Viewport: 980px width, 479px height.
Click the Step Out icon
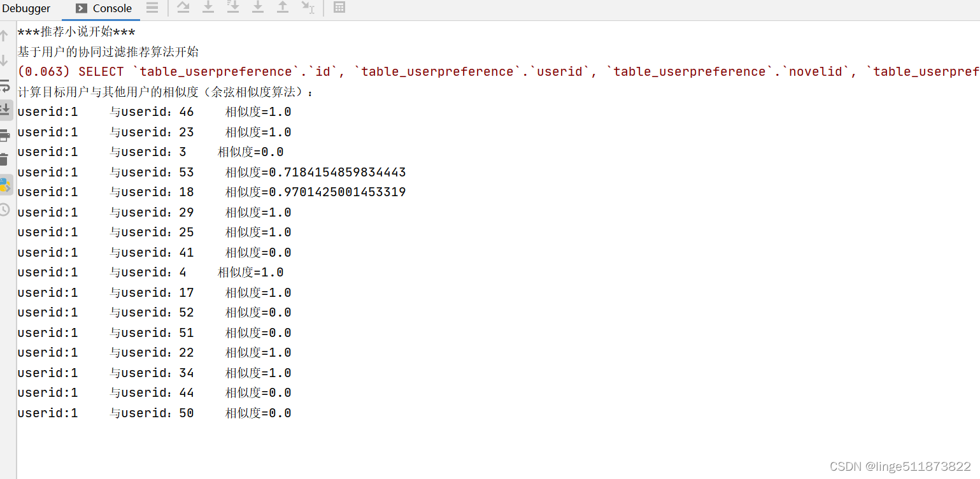coord(283,8)
